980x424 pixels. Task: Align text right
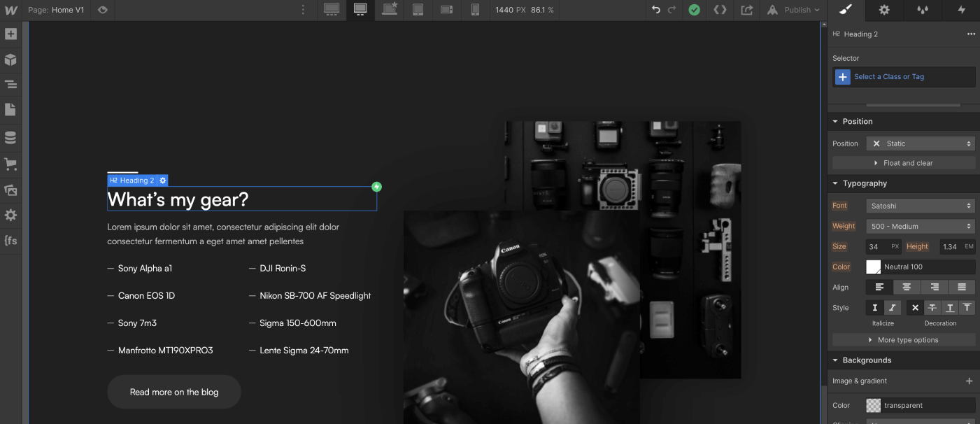[x=934, y=287]
